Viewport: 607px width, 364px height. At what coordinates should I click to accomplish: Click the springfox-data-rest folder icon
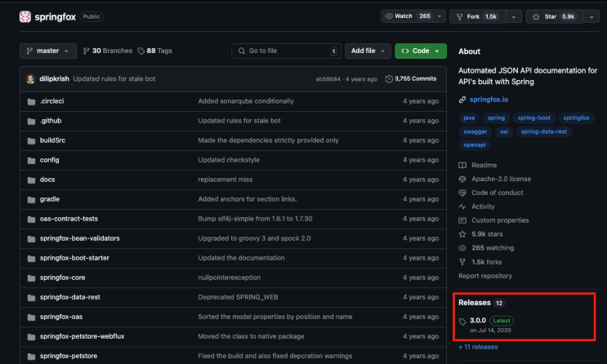pos(31,297)
